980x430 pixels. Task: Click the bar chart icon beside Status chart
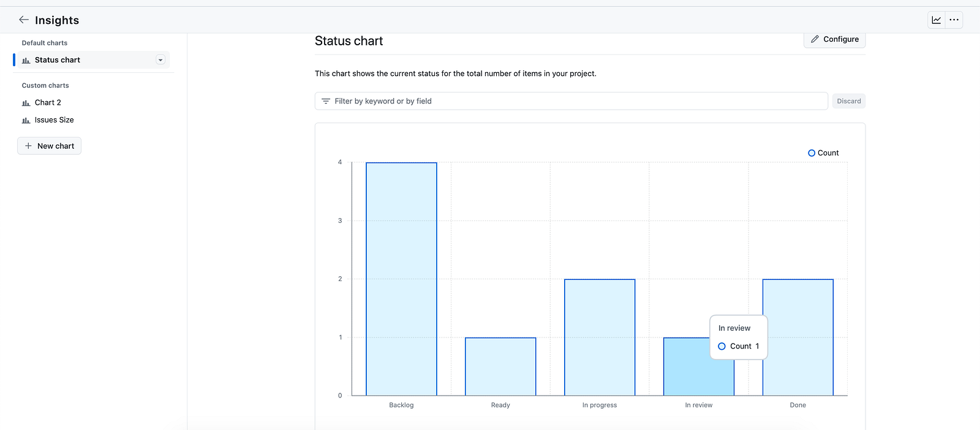tap(26, 60)
